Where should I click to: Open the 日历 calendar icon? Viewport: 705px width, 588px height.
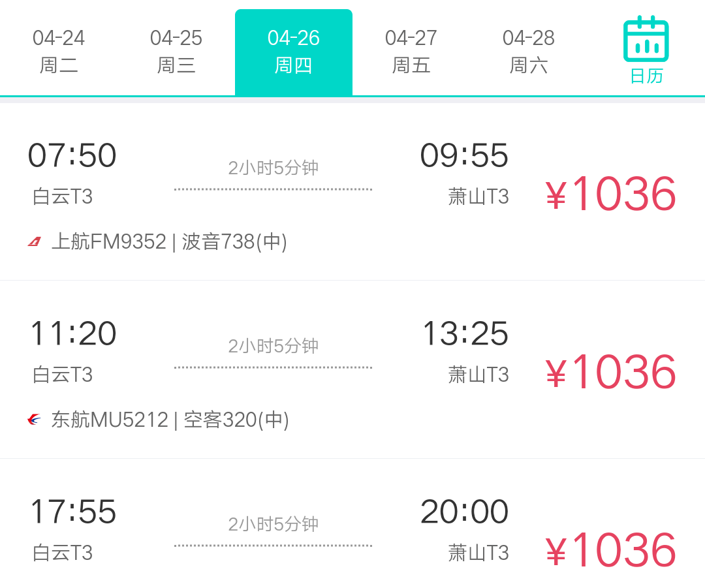click(646, 39)
